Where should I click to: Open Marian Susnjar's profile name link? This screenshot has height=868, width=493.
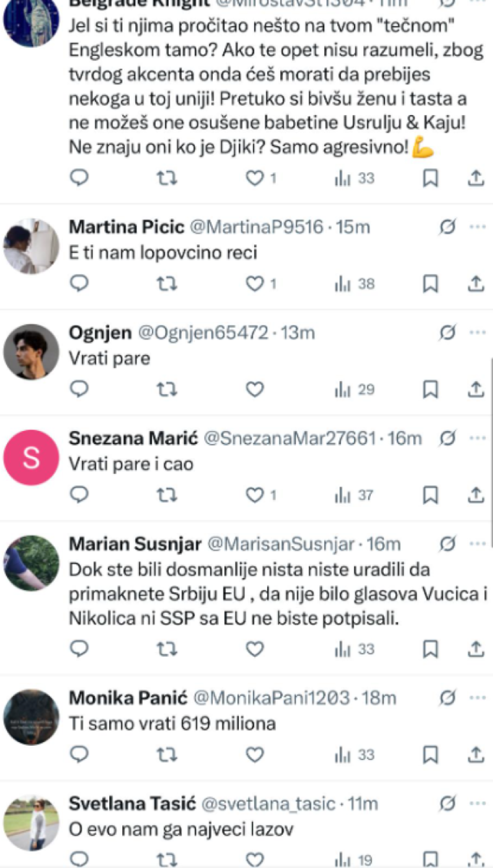coord(135,544)
